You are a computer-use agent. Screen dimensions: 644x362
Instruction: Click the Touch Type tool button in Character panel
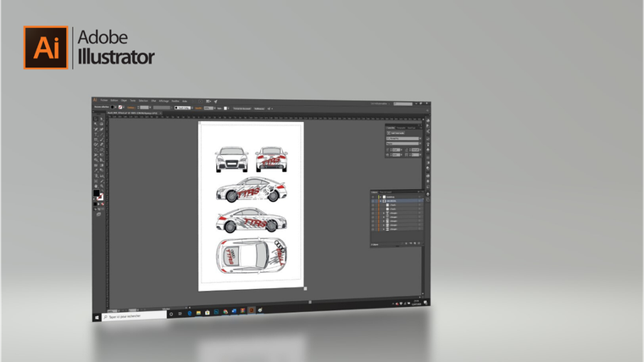[x=396, y=133]
